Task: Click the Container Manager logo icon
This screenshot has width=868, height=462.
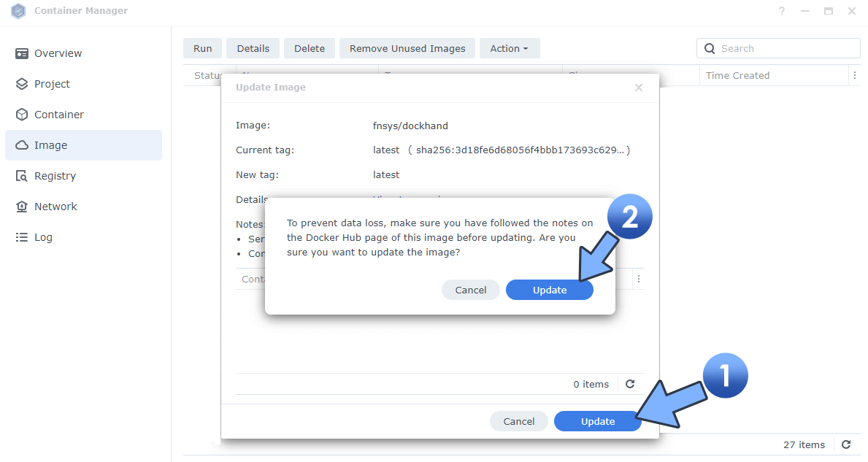Action: click(x=18, y=11)
